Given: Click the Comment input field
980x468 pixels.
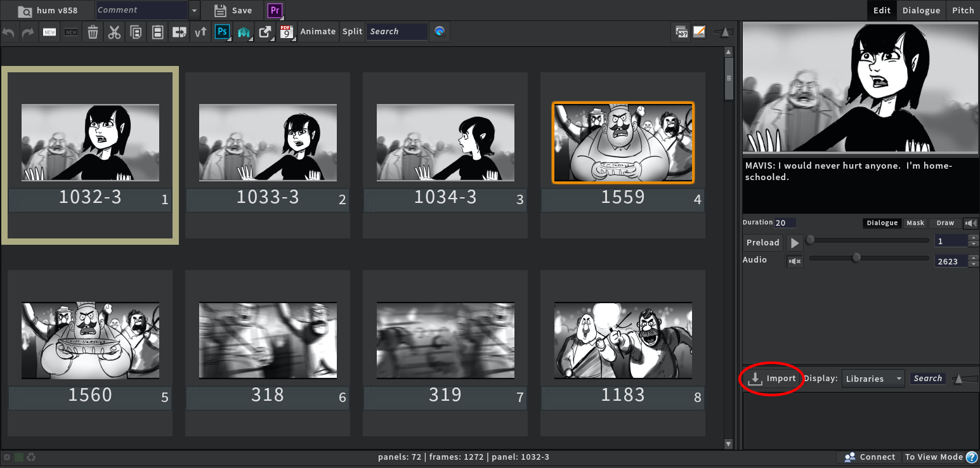Looking at the screenshot, I should [x=142, y=11].
